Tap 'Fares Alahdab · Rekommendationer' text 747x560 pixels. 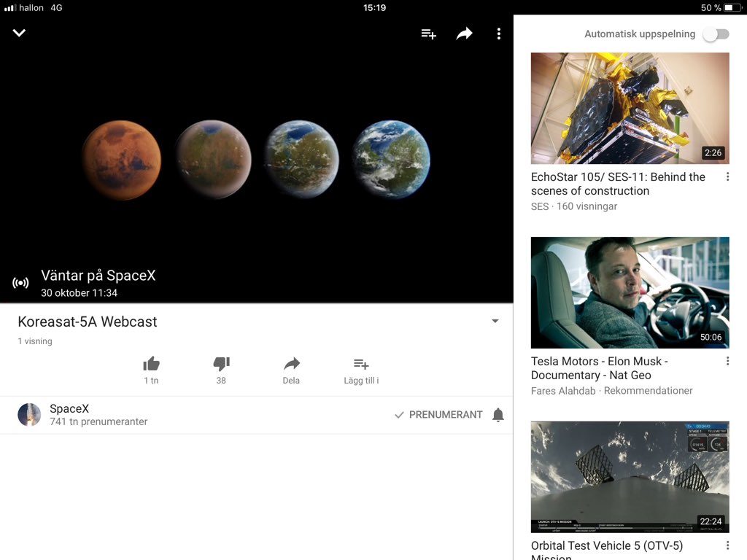[x=612, y=391]
